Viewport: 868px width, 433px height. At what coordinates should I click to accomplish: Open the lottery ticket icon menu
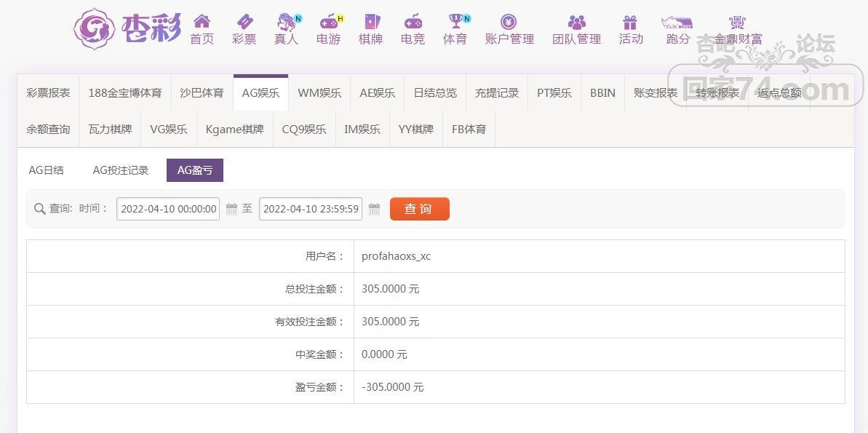[x=244, y=22]
